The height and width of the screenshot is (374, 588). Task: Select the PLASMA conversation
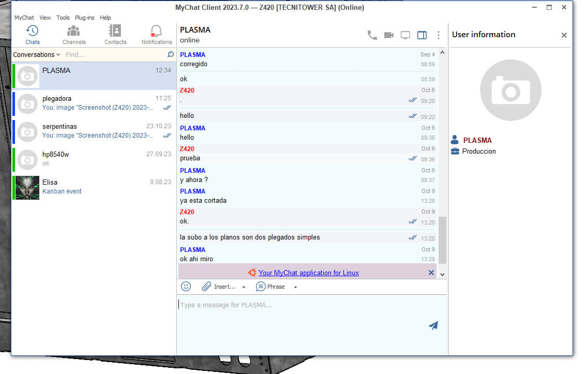click(x=94, y=76)
